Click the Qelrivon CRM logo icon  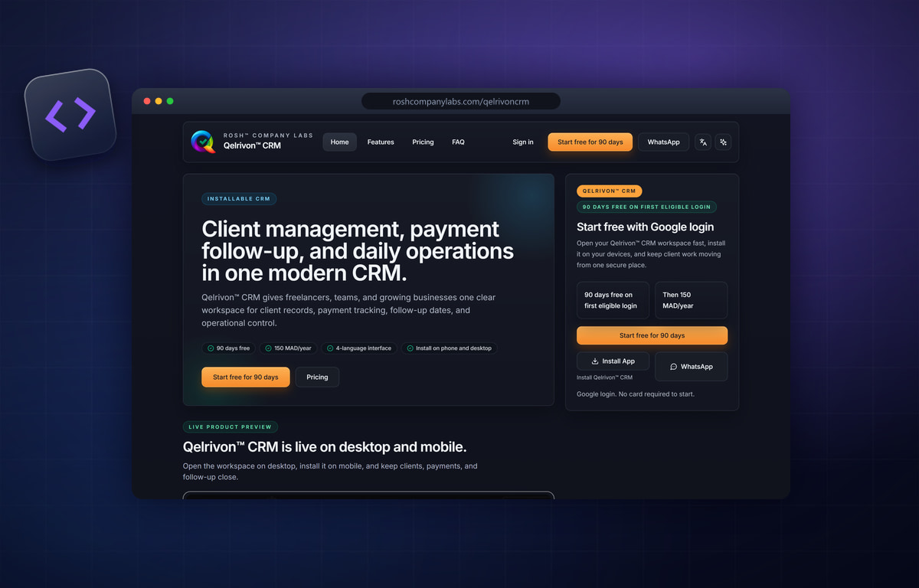(203, 142)
